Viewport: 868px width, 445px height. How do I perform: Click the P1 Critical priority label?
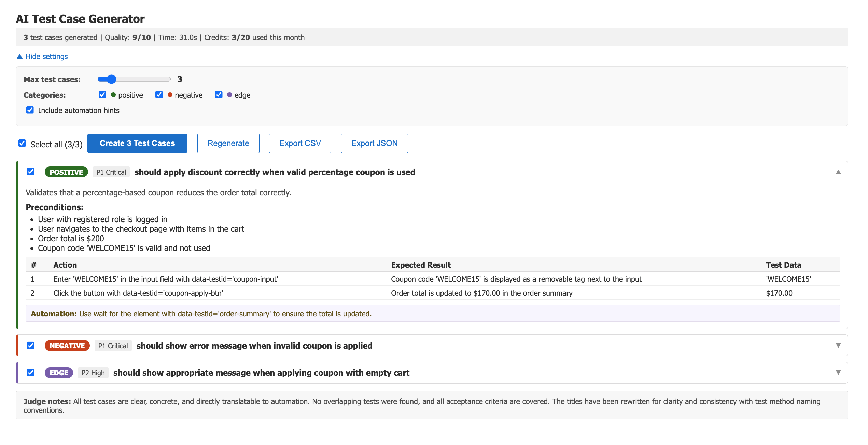click(x=111, y=172)
